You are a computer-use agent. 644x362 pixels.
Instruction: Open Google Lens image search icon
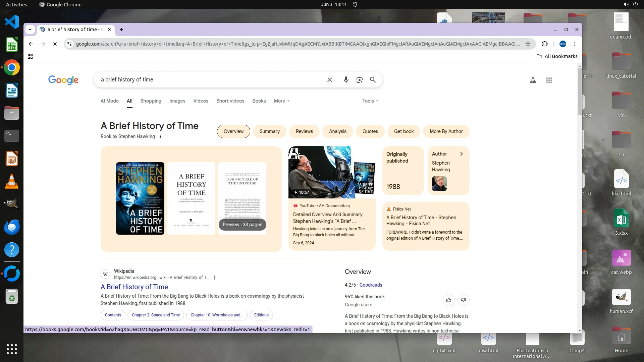tap(359, 80)
